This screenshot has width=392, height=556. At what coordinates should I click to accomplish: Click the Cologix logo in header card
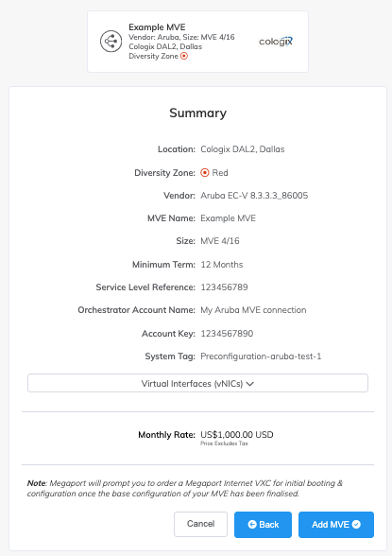[276, 42]
